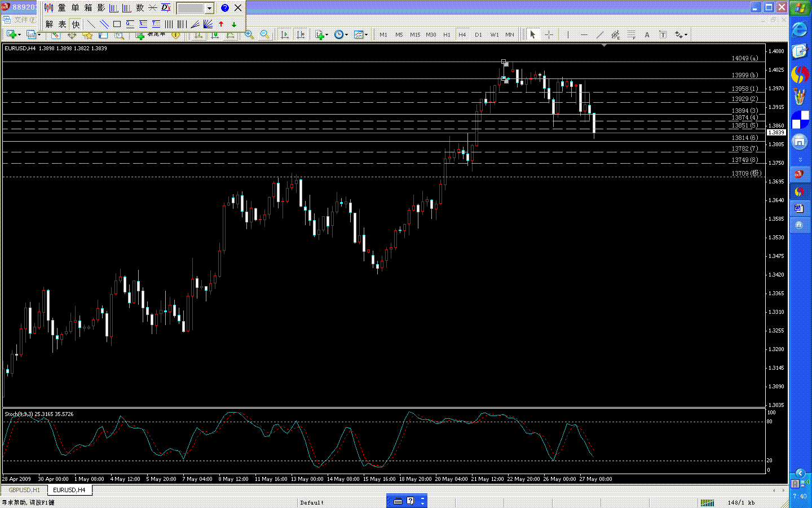The height and width of the screenshot is (508, 812).
Task: Select the vertical lines grid tool
Action: pos(169,24)
